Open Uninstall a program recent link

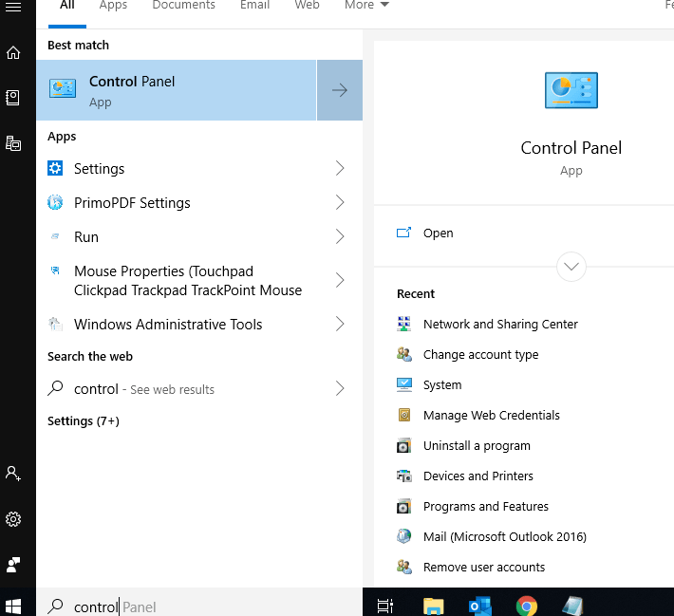(477, 446)
